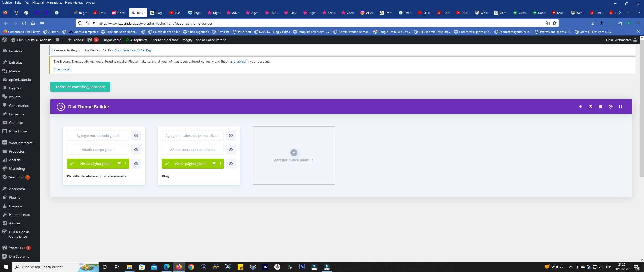Click the Theme Builder enable/disable power icon

[590, 107]
